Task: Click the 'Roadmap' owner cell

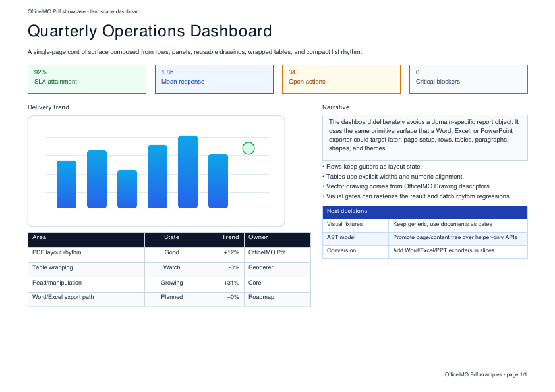Action: pyautogui.click(x=277, y=299)
